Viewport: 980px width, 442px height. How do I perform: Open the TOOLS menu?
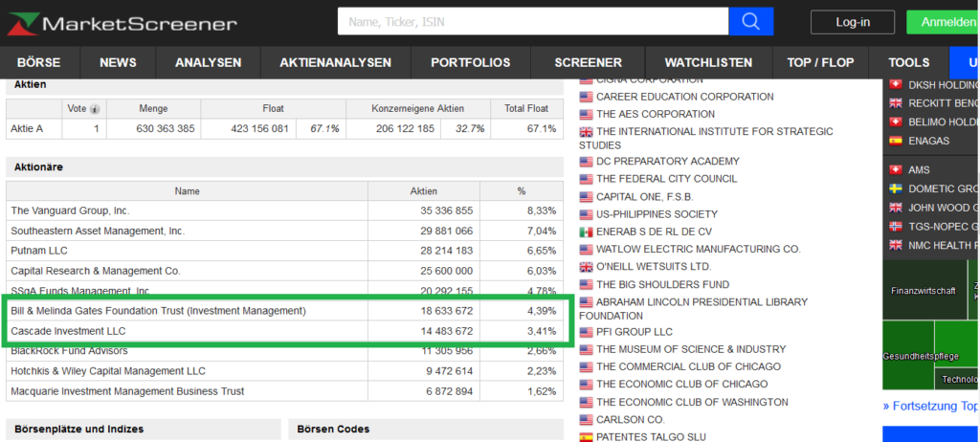pyautogui.click(x=909, y=62)
